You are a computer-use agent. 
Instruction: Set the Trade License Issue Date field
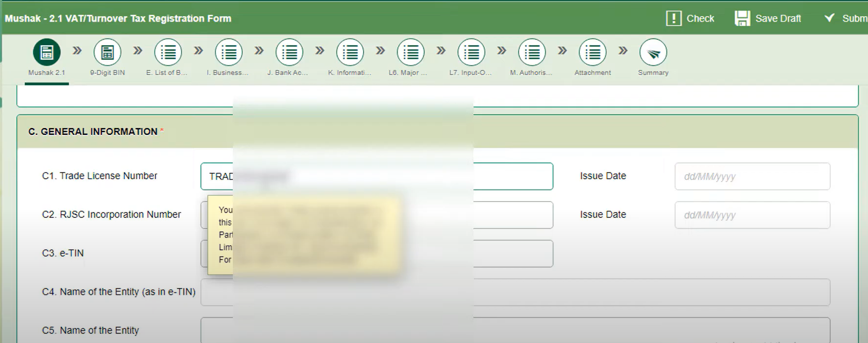click(x=752, y=176)
